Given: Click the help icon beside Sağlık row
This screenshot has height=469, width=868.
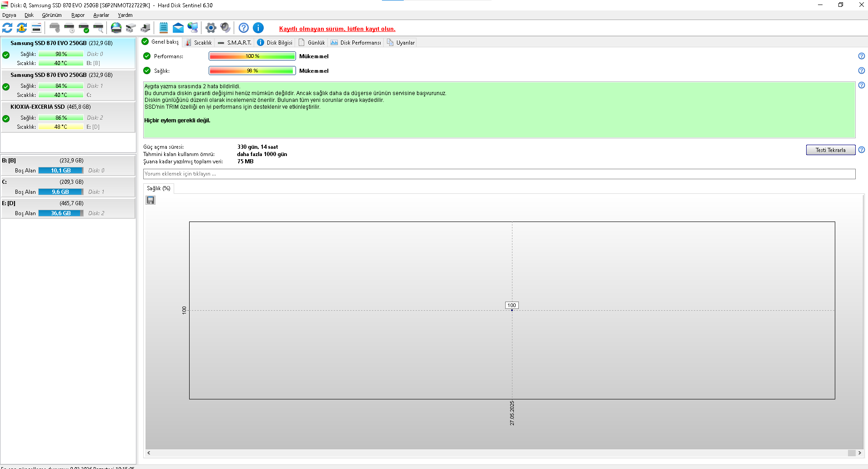Looking at the screenshot, I should (x=861, y=71).
